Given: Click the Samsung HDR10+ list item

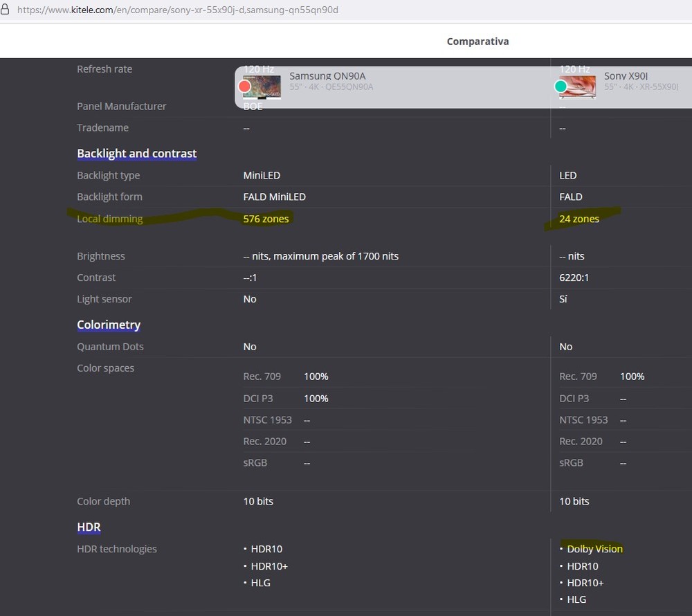Looking at the screenshot, I should tap(269, 566).
